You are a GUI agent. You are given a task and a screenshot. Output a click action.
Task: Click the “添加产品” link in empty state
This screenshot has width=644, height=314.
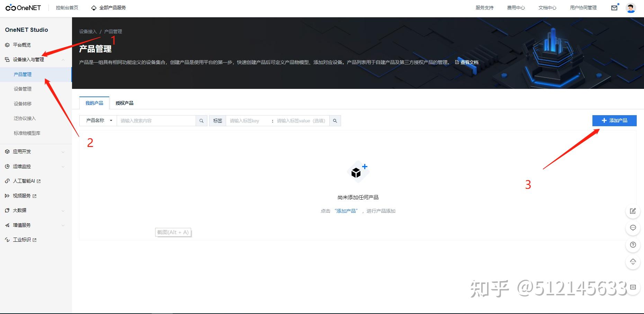click(346, 211)
